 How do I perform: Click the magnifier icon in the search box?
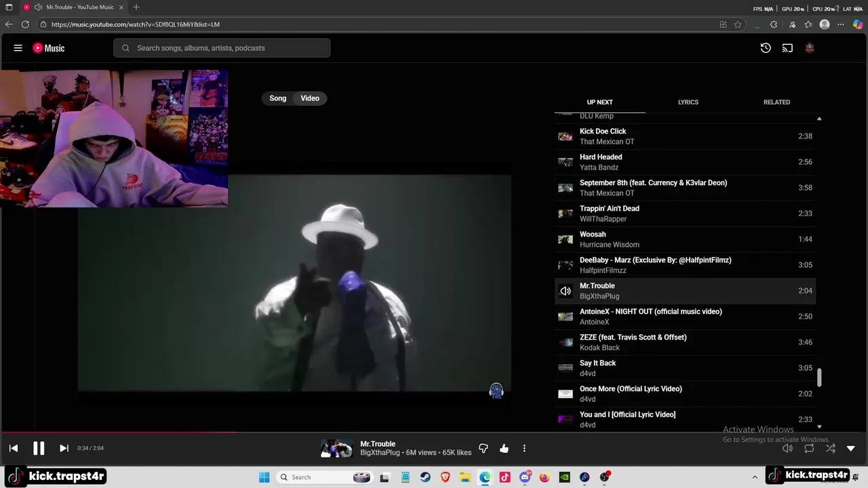125,48
